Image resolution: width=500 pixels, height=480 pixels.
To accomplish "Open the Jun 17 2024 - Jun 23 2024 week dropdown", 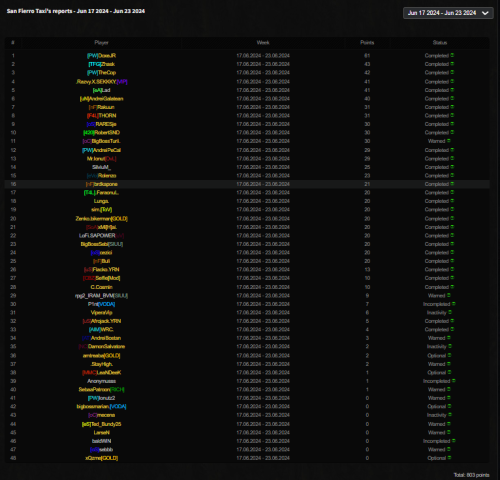I will [448, 13].
